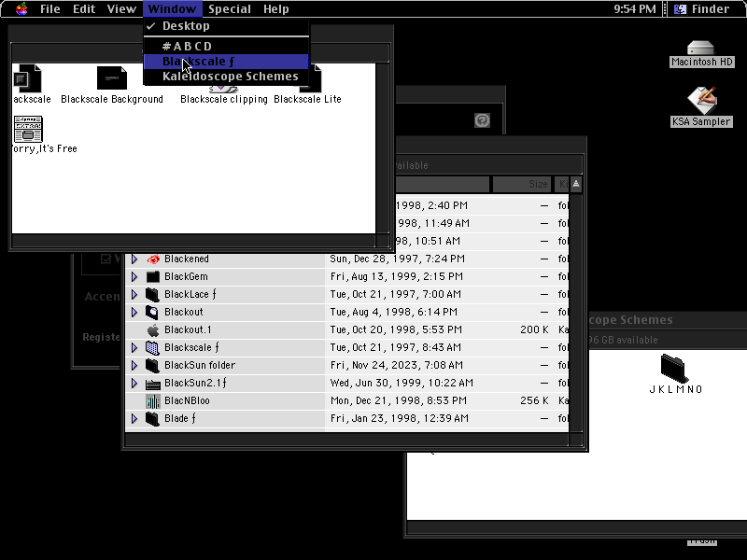This screenshot has width=747, height=560.
Task: Select Blackscale ƒ in the Window menu
Action: click(226, 62)
